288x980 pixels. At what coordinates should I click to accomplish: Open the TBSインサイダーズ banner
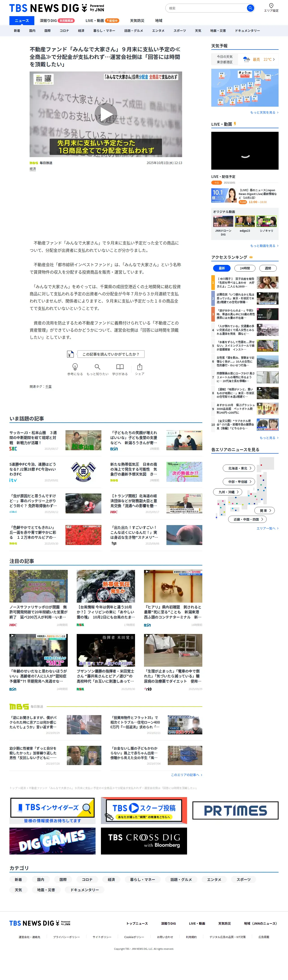coord(52,811)
